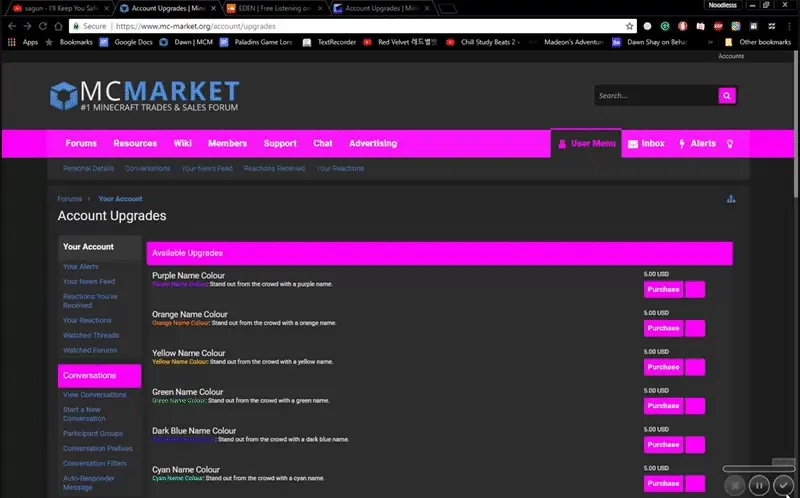This screenshot has height=498, width=800.
Task: Open View Conversations in the sidebar
Action: point(94,394)
